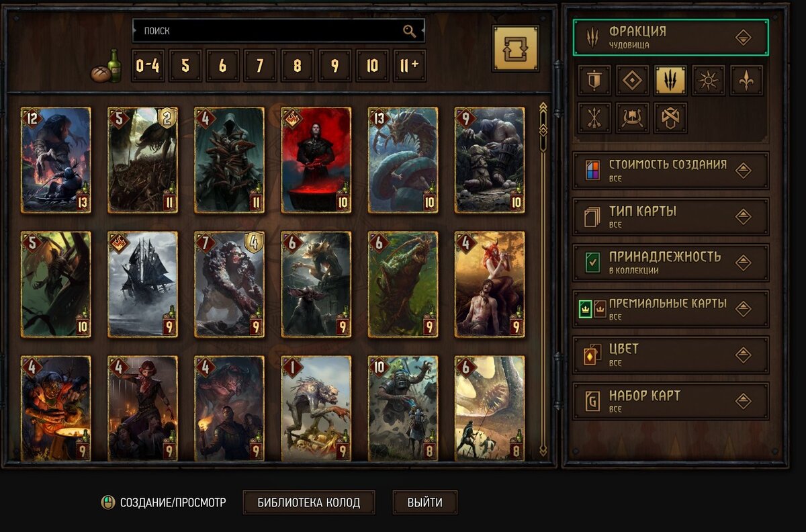This screenshot has width=806, height=532.
Task: Open the Премиальные карты filter
Action: pyautogui.click(x=670, y=309)
